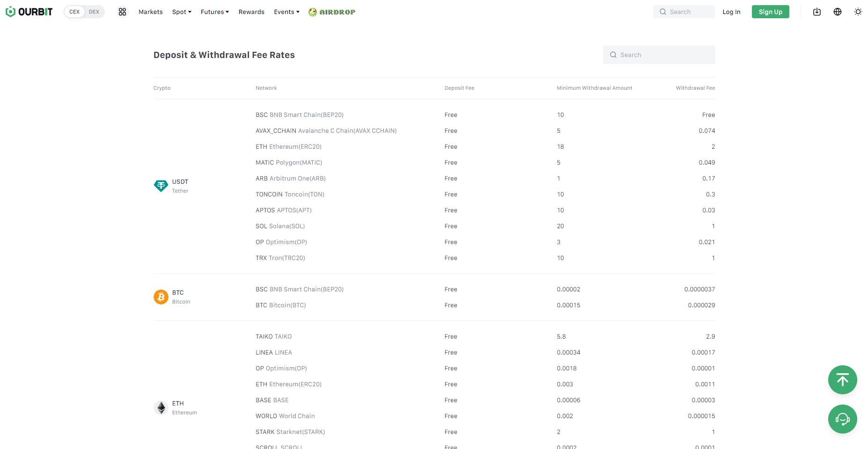Click the USDT Tether coin icon
Image resolution: width=868 pixels, height=449 pixels.
161,186
